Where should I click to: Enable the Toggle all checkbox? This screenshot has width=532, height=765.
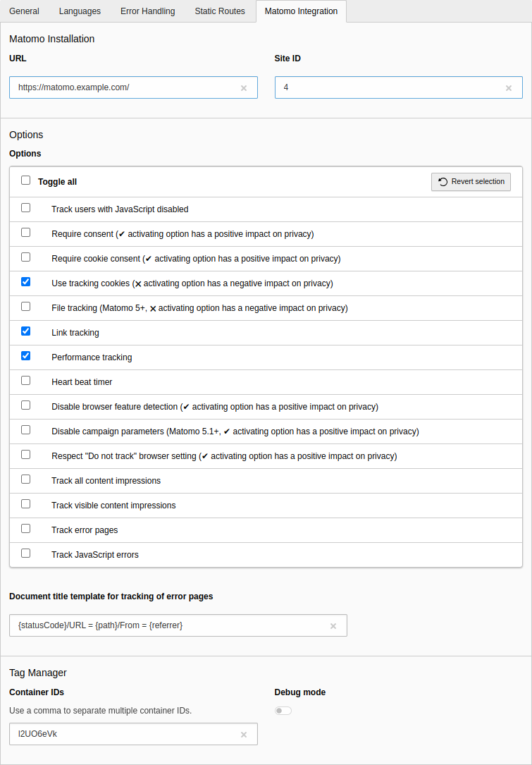point(25,180)
